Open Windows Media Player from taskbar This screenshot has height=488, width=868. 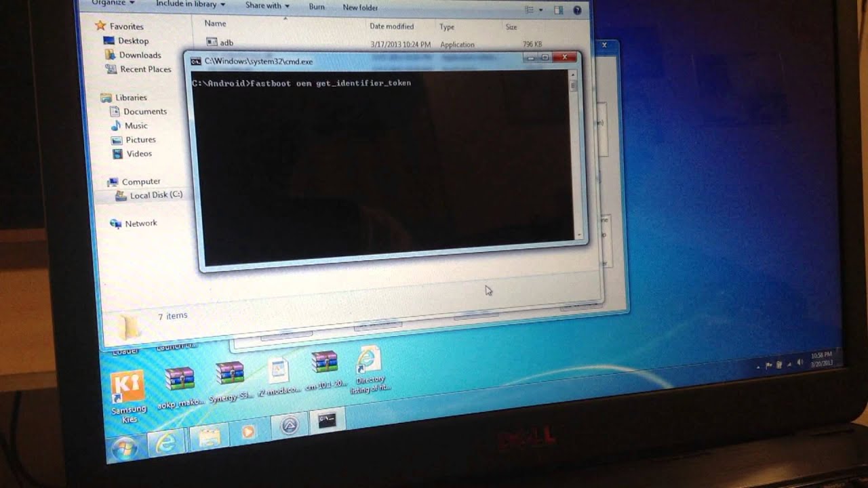pos(248,431)
